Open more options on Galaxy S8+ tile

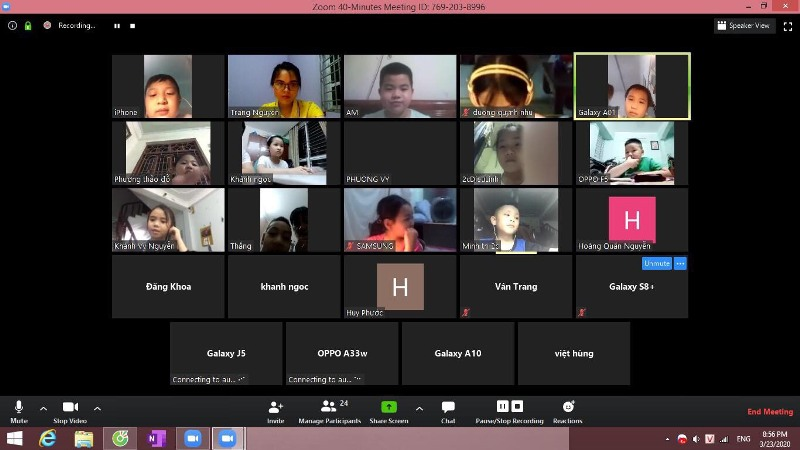(x=680, y=264)
